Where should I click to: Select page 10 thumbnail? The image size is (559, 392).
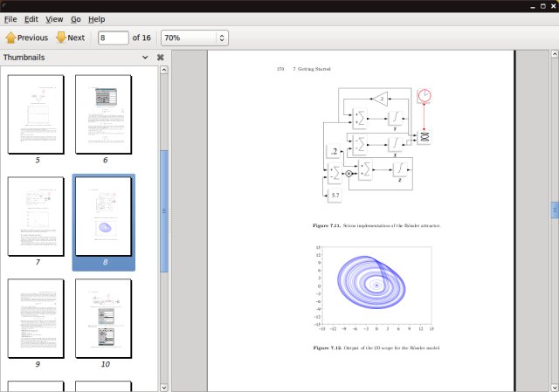[104, 318]
